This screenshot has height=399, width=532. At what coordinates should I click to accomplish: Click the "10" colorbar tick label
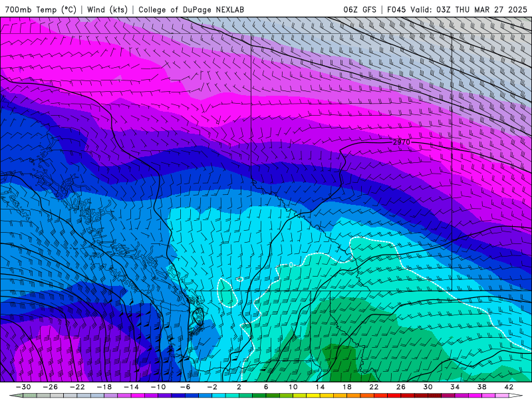[293, 387]
